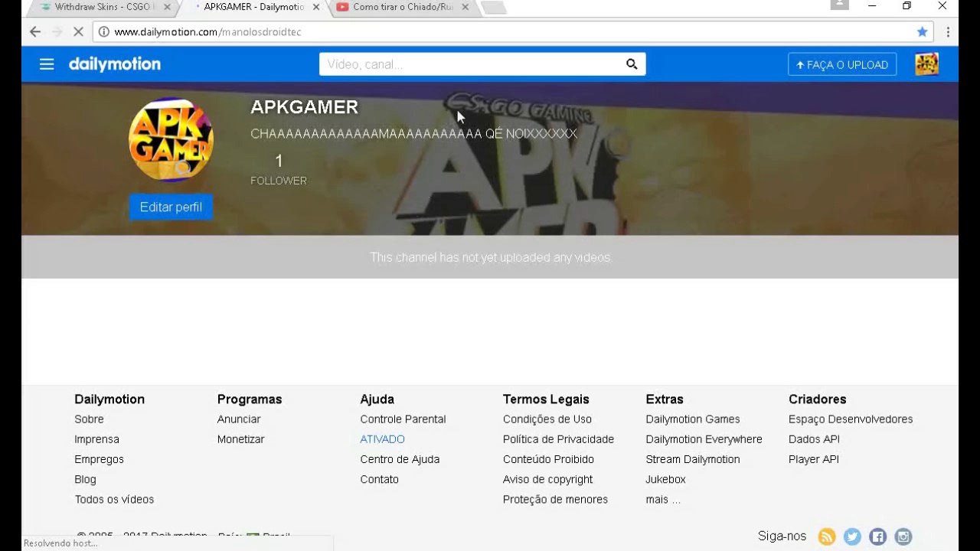
Task: Open the Espaço Desenvolvedores link
Action: coord(851,419)
